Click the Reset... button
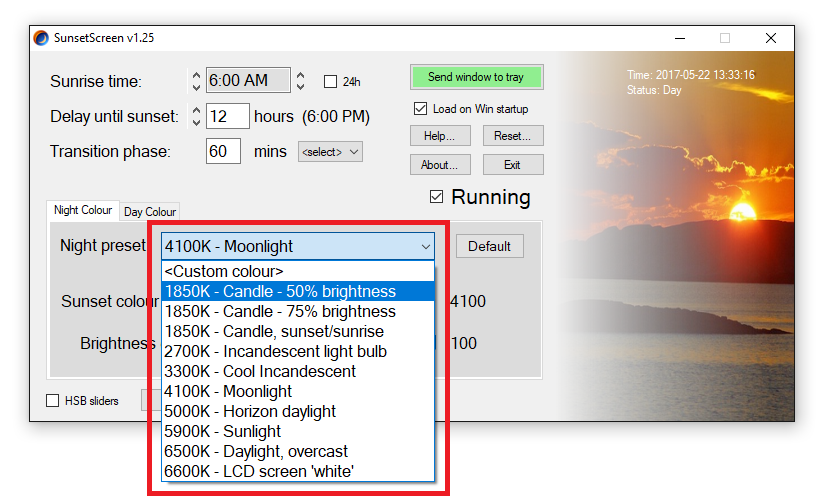This screenshot has width=824, height=503. pyautogui.click(x=513, y=136)
